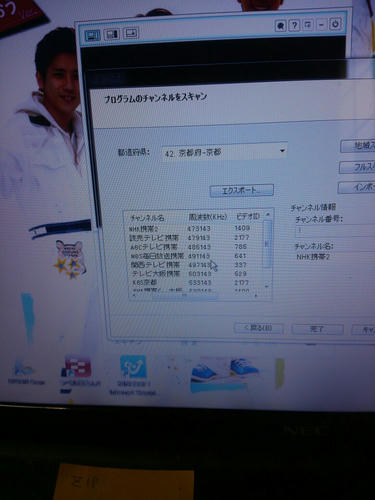Open the speech bubble info icon
The width and height of the screenshot is (375, 500).
point(280,25)
